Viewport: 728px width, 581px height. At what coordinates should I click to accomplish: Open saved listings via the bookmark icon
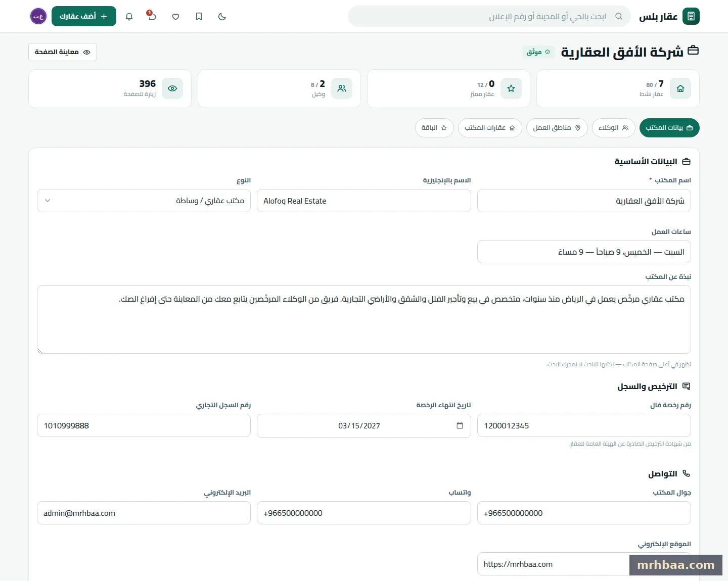tap(199, 17)
